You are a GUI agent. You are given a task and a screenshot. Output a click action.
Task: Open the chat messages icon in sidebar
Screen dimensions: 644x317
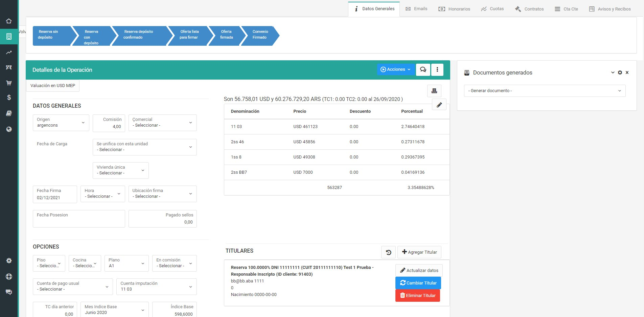coord(9,292)
